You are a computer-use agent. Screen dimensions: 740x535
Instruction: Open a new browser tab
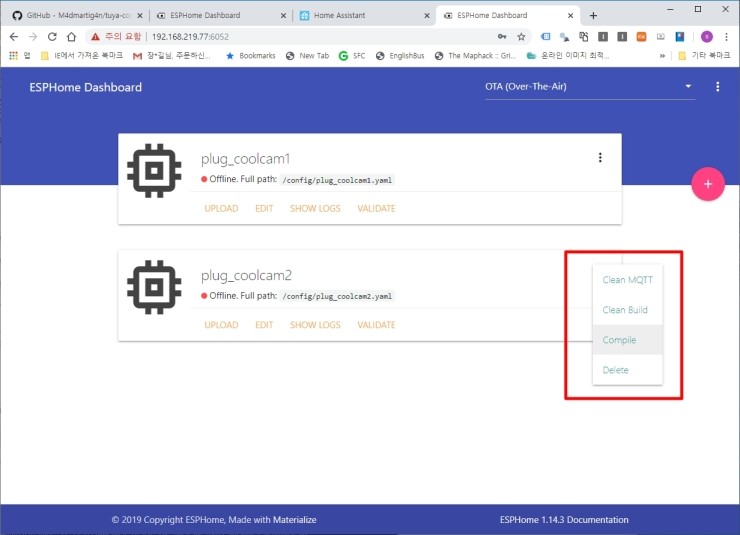click(x=593, y=16)
